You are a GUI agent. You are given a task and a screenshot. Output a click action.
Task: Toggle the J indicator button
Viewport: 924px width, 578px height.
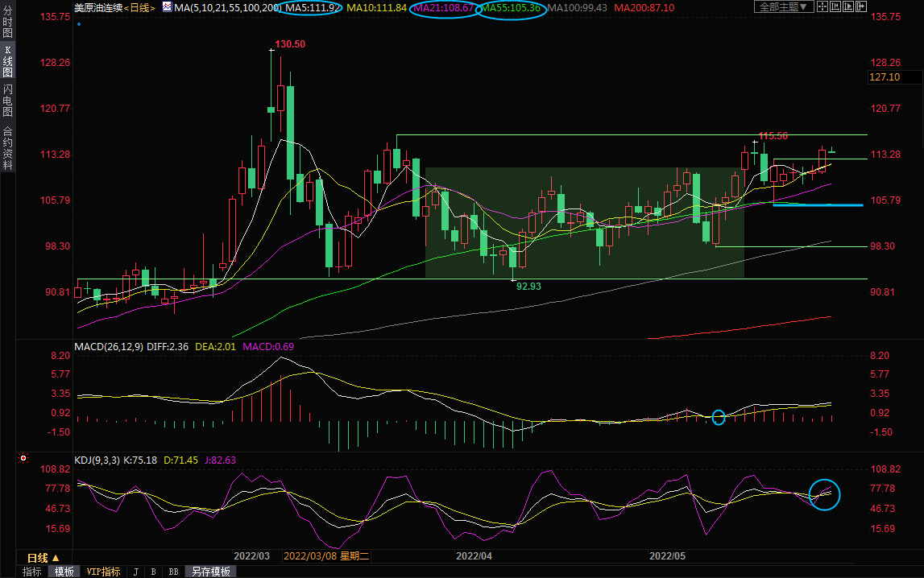[x=135, y=572]
